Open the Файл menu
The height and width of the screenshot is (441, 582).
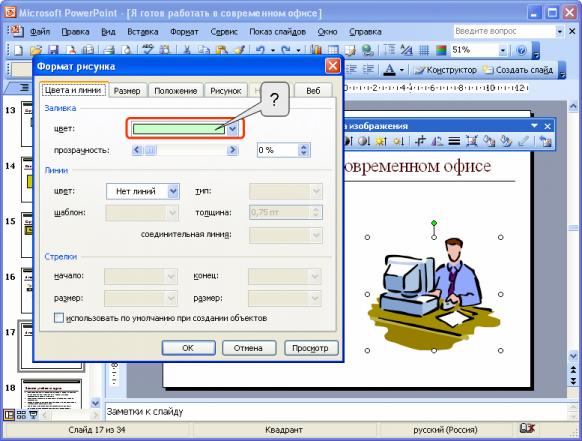[40, 32]
